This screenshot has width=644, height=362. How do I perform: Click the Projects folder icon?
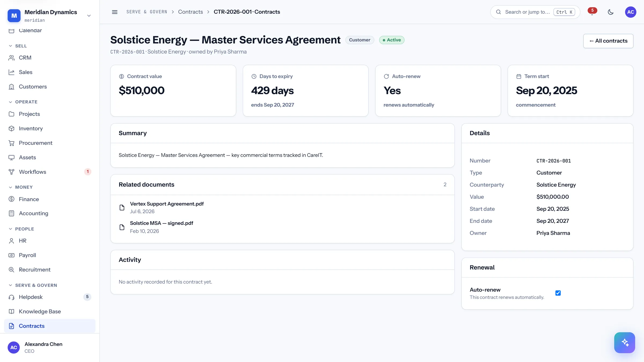click(x=11, y=114)
